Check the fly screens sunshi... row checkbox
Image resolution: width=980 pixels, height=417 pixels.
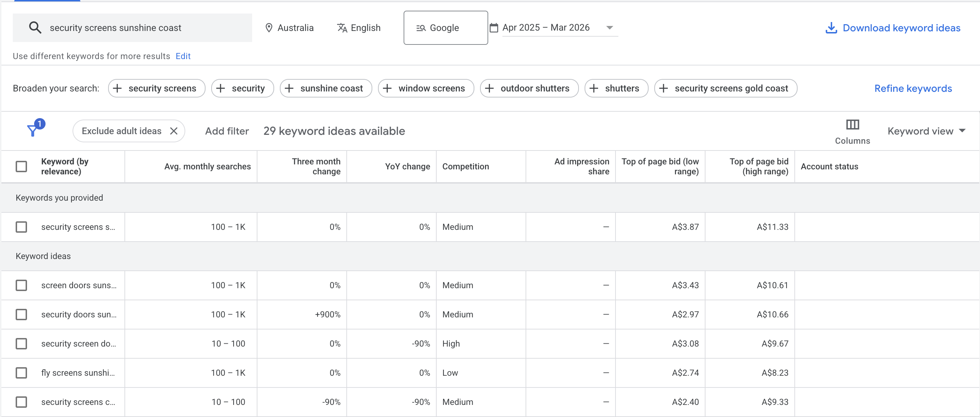coord(21,373)
